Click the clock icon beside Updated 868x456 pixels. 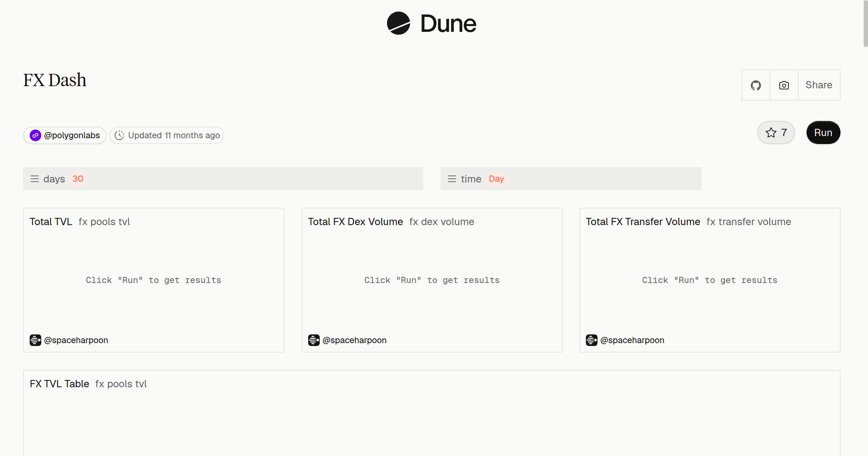[x=119, y=135]
